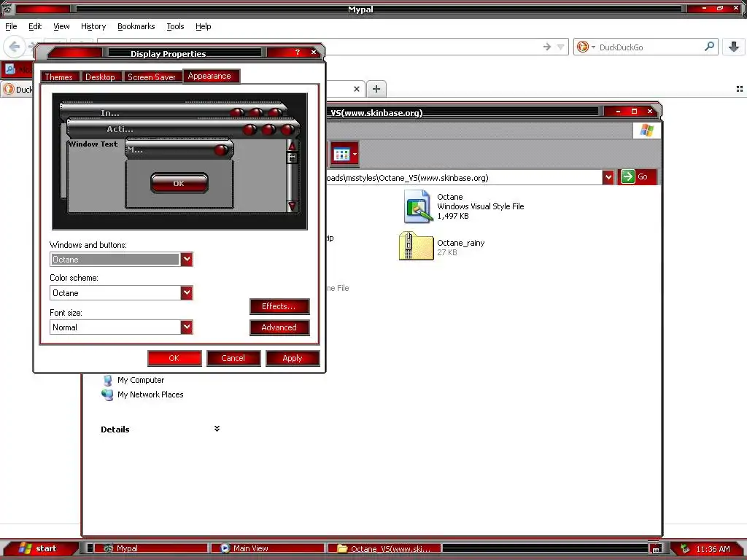
Task: Click the bookmarks toolbar first icon
Action: [10, 69]
